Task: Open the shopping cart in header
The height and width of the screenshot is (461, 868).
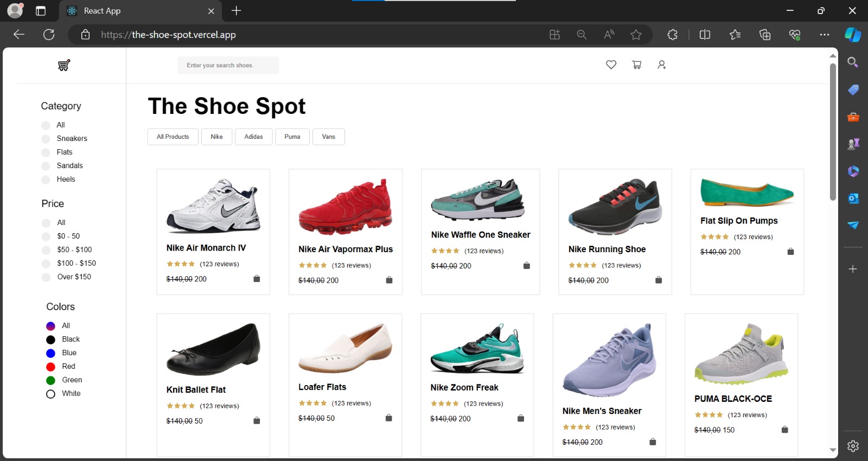Action: pos(637,65)
